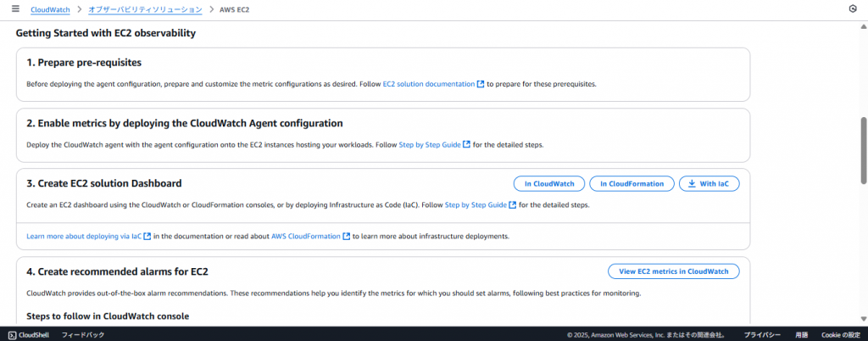Click the With IaC download button

coord(709,183)
